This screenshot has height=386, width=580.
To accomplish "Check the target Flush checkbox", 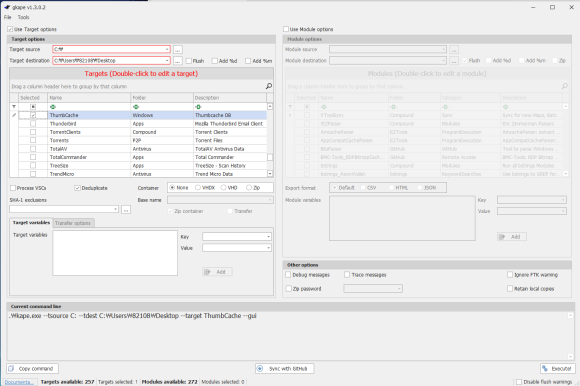I will point(189,61).
